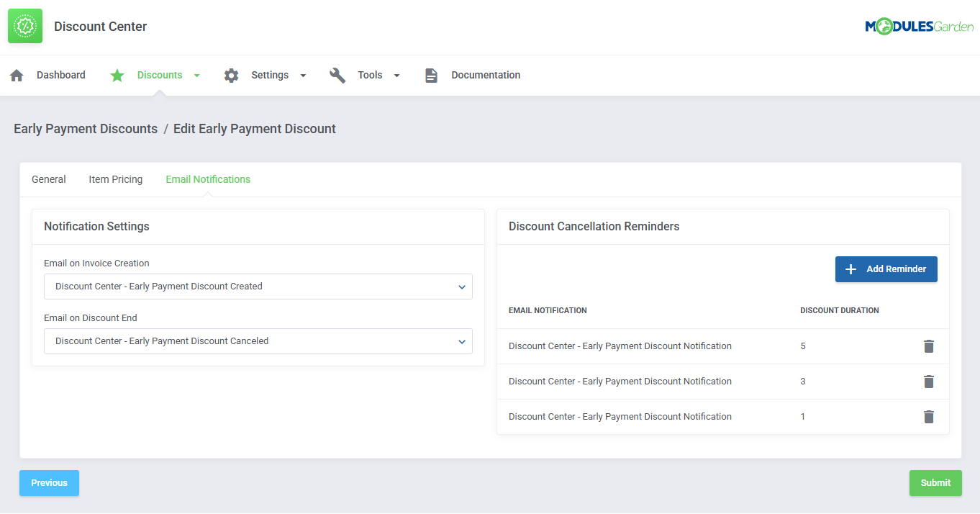The height and width of the screenshot is (514, 980).
Task: Click the gear icon beside Settings
Action: tap(231, 75)
